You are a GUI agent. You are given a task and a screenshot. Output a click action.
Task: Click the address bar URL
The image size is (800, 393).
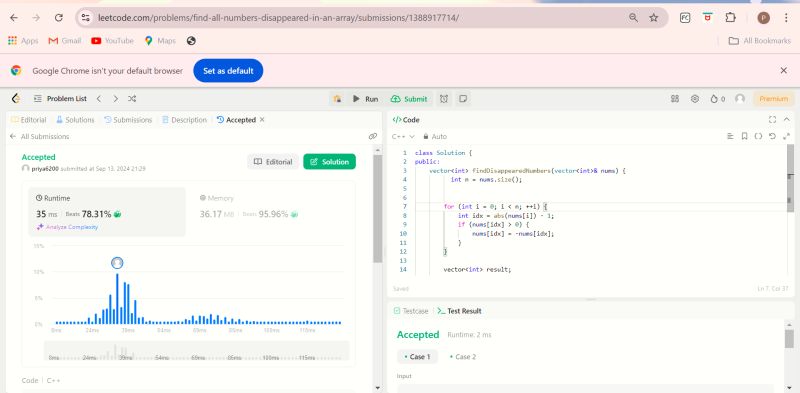pos(278,18)
